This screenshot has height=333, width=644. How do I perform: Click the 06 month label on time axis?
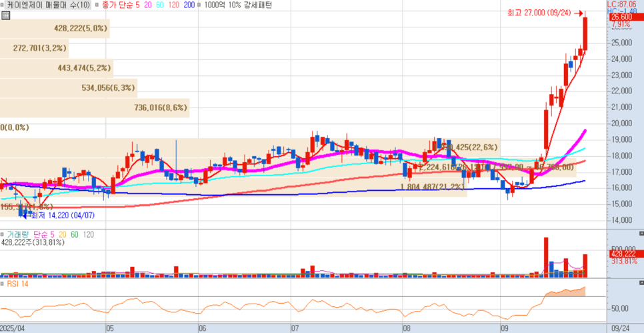(x=202, y=328)
